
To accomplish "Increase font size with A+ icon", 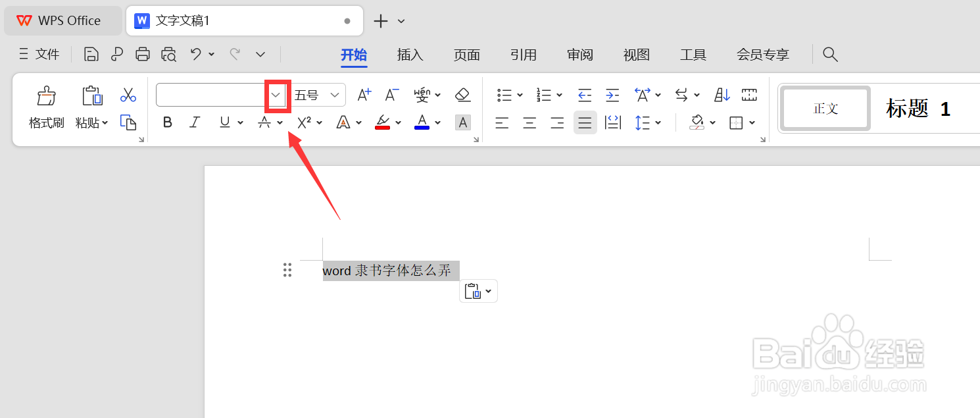I will coord(364,94).
